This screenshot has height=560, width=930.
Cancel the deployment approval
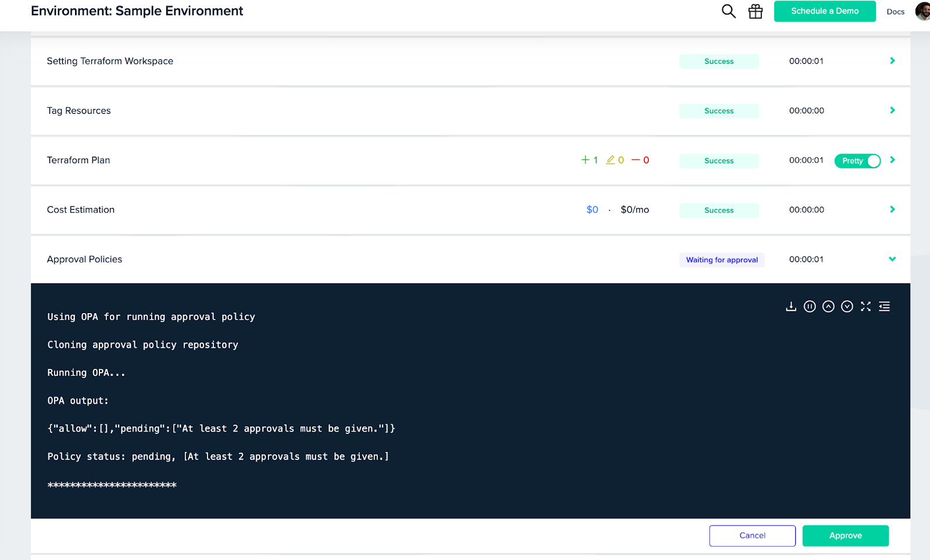752,536
